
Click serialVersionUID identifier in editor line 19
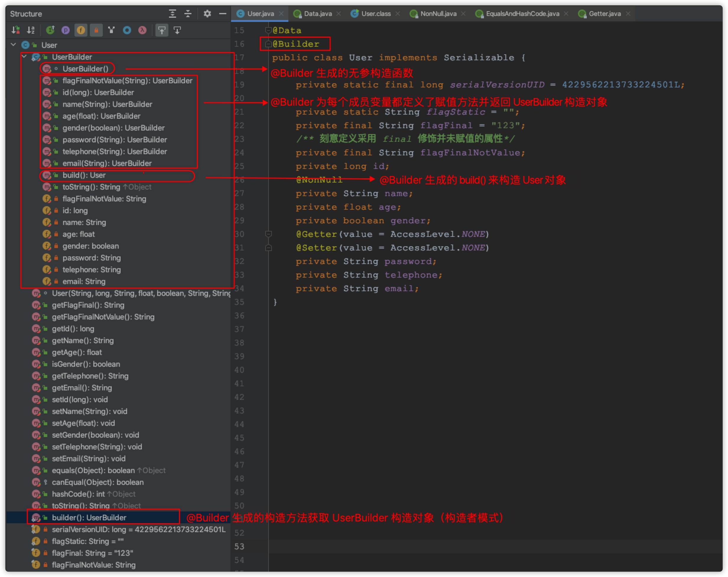(497, 85)
